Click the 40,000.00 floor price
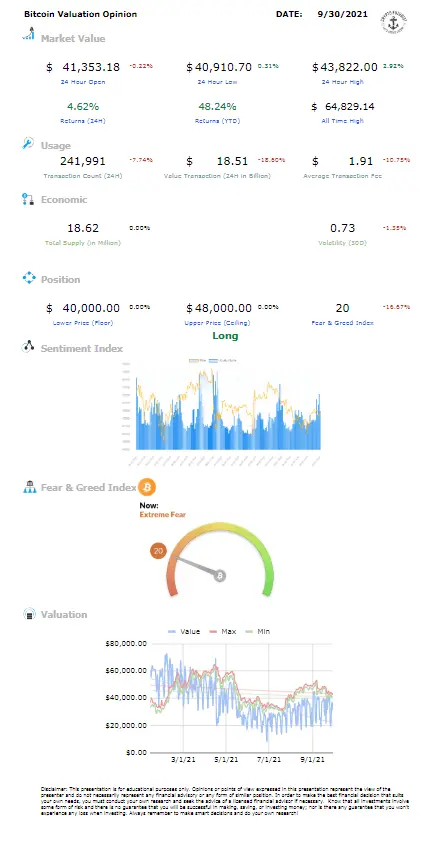Screen dimensions: 441x841 (x=91, y=308)
